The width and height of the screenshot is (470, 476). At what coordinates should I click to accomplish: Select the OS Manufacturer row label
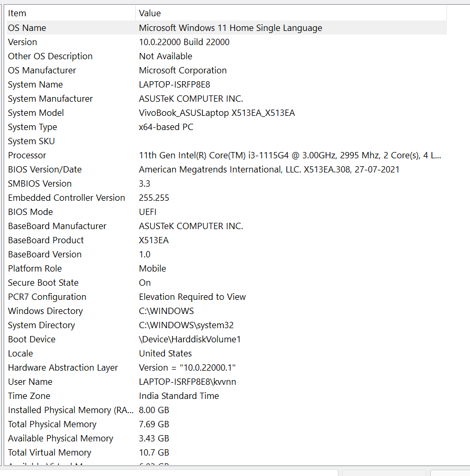(42, 70)
